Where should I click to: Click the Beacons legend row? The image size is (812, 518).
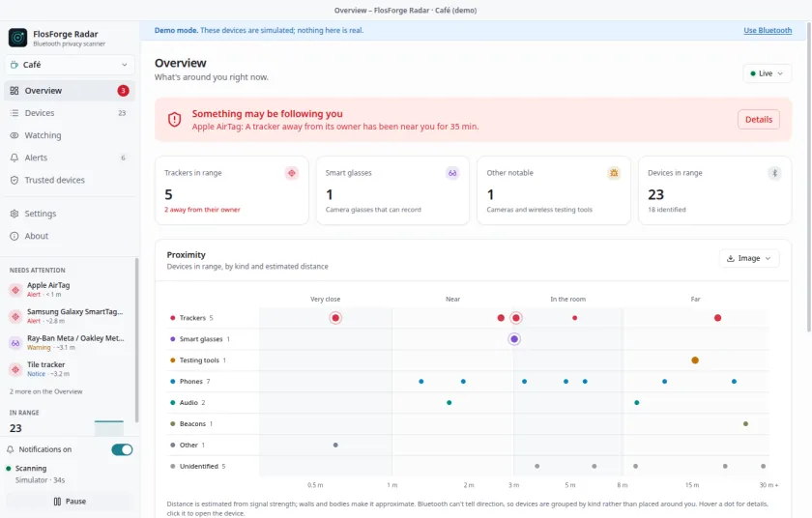(191, 424)
